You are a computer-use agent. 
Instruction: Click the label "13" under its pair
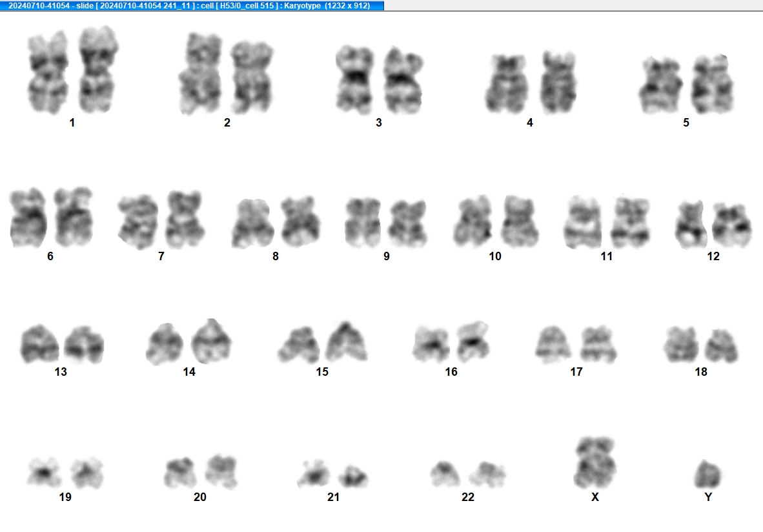point(61,372)
